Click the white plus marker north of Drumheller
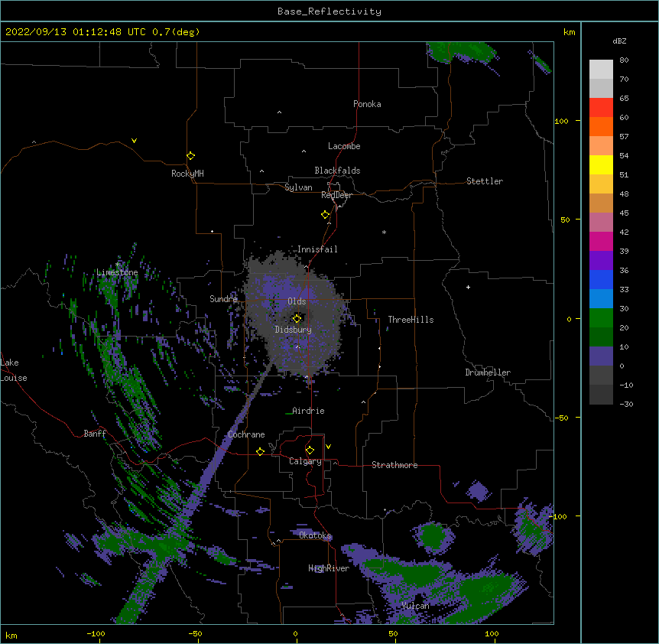 click(x=468, y=287)
